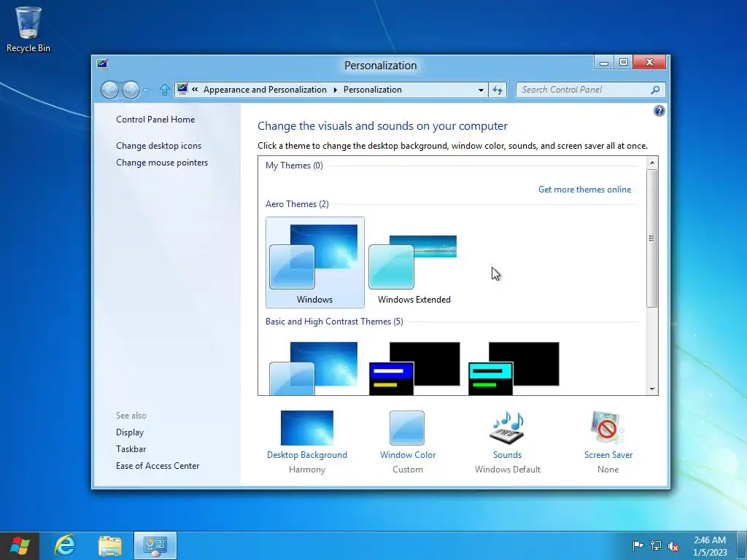Click the Window Color swatch icon
The width and height of the screenshot is (747, 560).
click(x=407, y=427)
